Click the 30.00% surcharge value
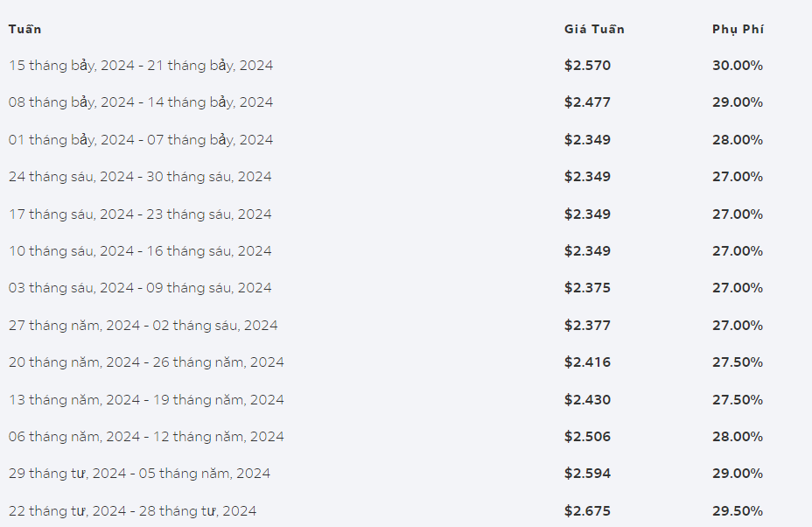The image size is (812, 527). click(738, 66)
